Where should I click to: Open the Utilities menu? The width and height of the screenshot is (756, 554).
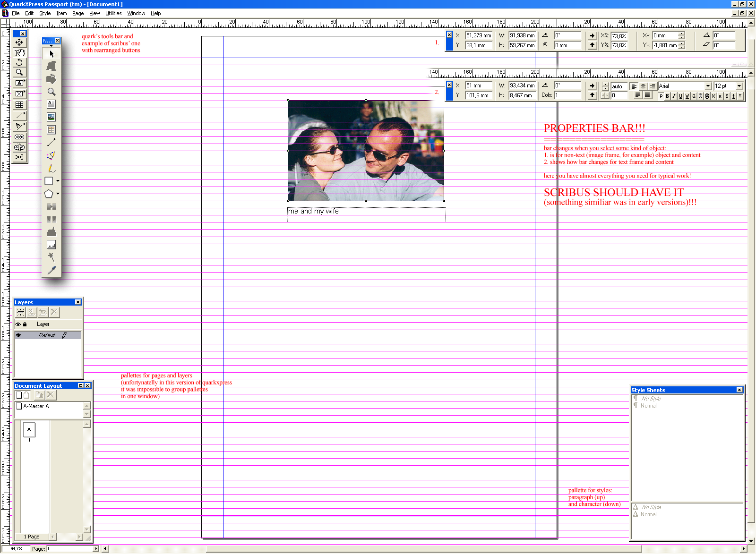[113, 13]
